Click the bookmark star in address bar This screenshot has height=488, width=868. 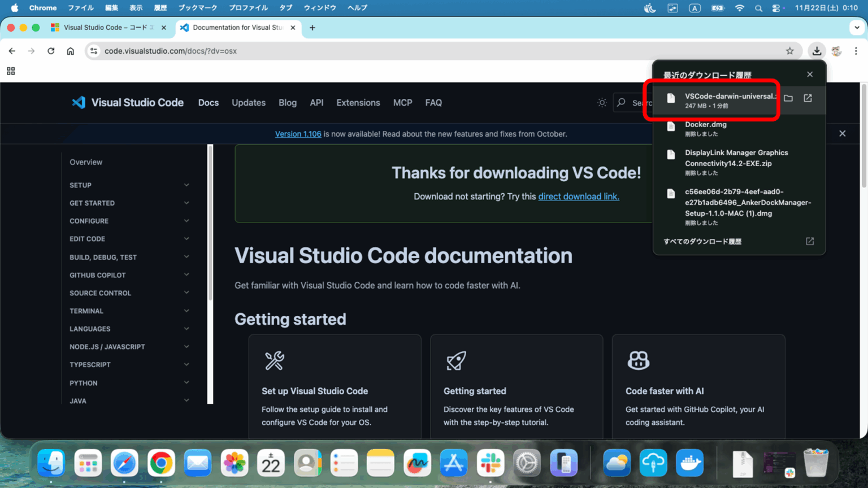coord(789,51)
